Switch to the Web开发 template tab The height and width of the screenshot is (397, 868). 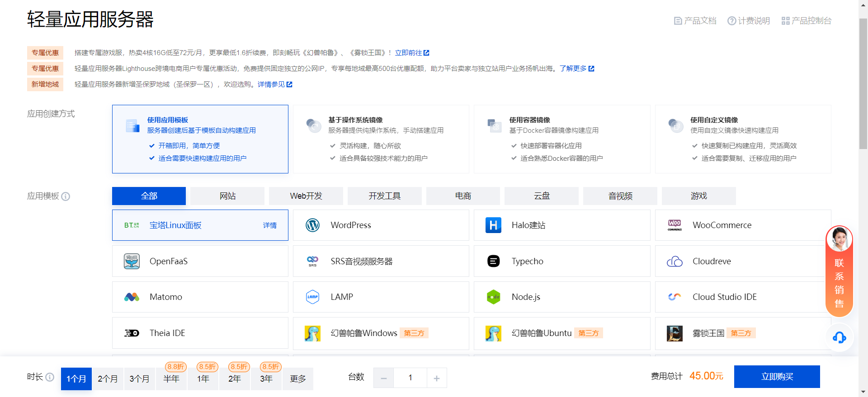pyautogui.click(x=306, y=196)
